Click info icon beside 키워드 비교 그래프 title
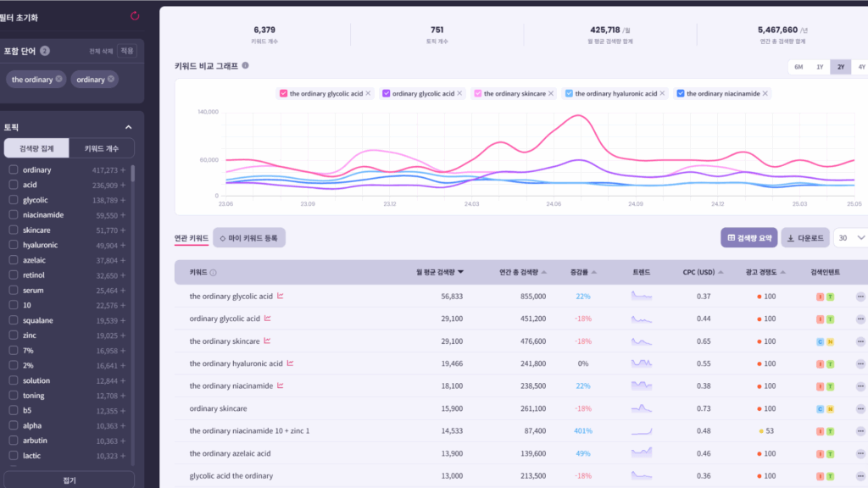 pyautogui.click(x=245, y=65)
